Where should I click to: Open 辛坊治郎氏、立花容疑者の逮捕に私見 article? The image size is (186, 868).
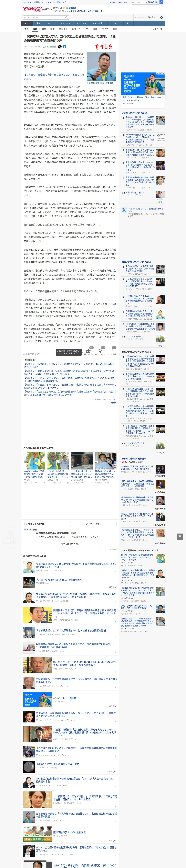pyautogui.click(x=76, y=714)
